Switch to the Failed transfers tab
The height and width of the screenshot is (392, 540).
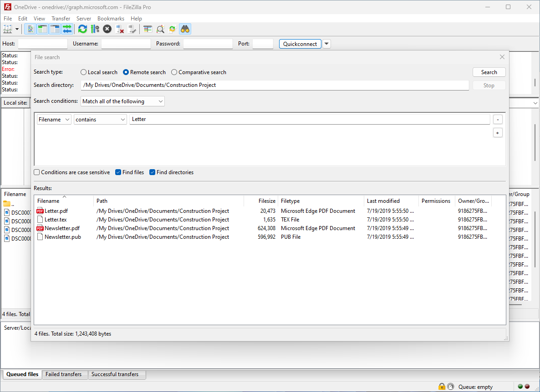64,374
